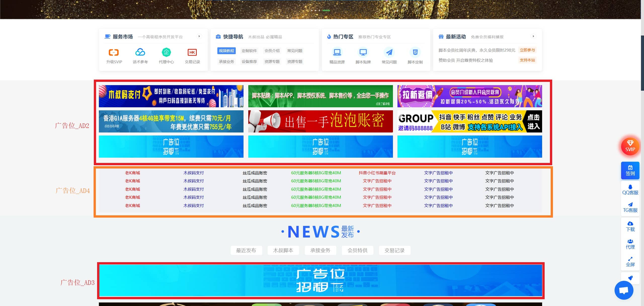Click the 立即参与 link
Image resolution: width=644 pixels, height=306 pixels.
(x=527, y=50)
